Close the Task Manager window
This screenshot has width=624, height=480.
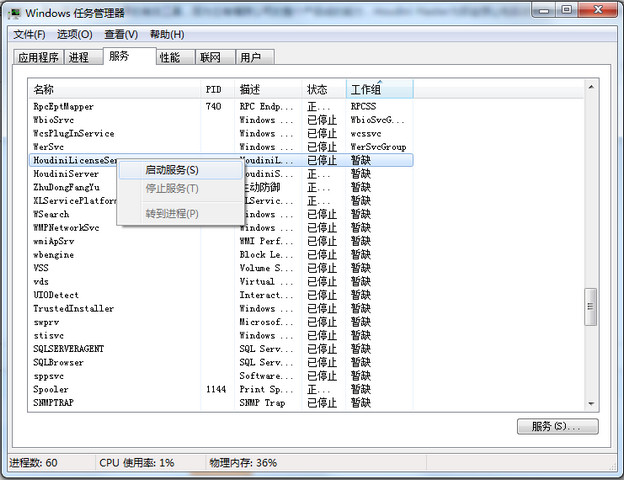[x=598, y=10]
